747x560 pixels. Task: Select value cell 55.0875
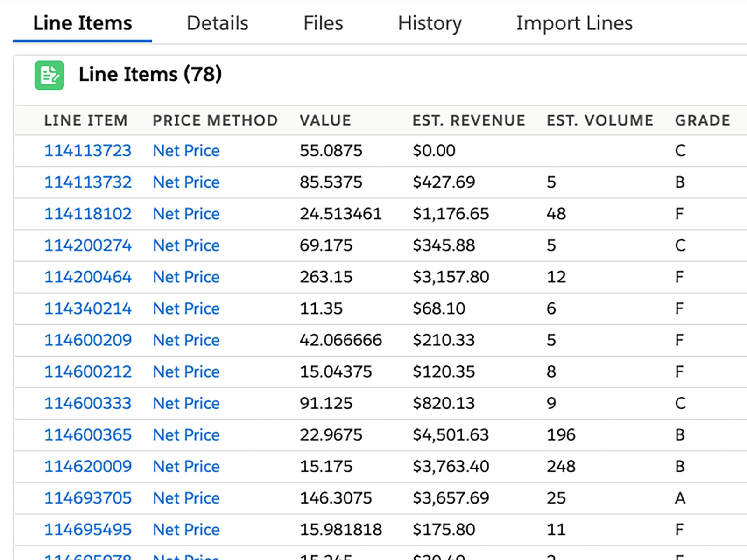coord(331,151)
